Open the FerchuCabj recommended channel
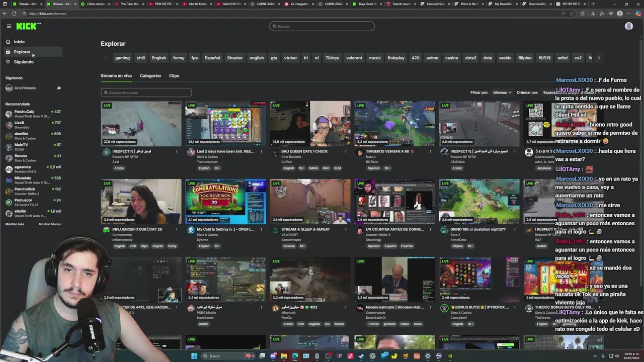 tap(33, 114)
